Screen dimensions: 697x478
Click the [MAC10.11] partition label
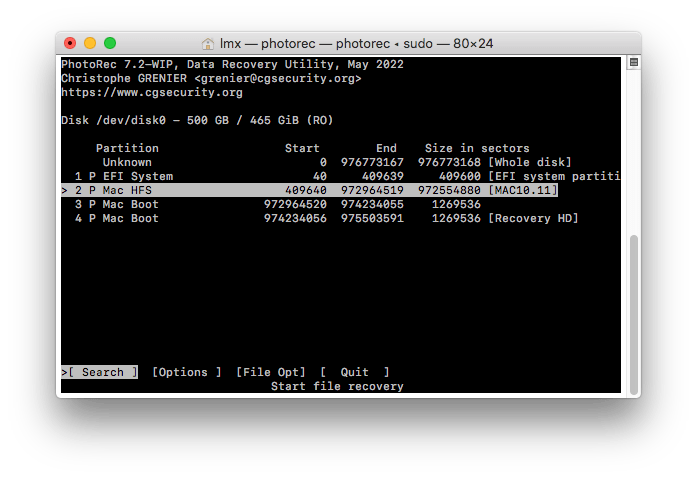(523, 190)
